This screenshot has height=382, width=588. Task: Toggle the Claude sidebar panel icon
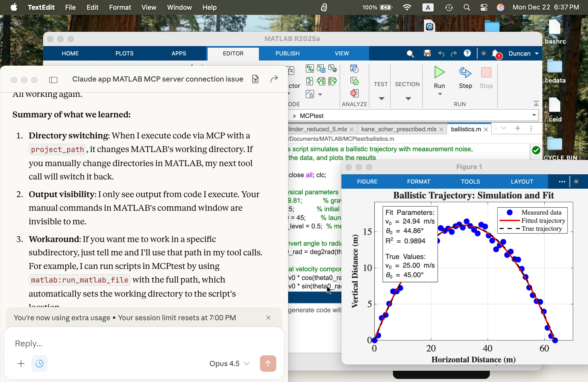pyautogui.click(x=53, y=80)
